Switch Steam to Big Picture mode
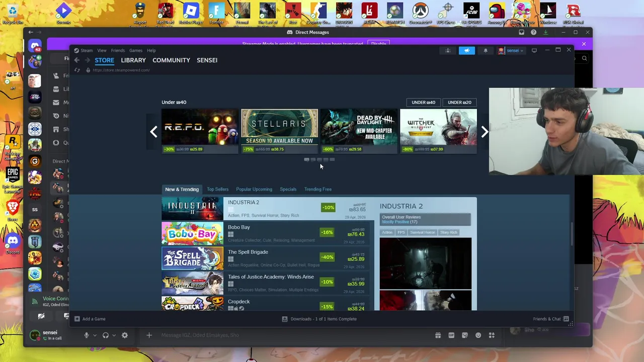The height and width of the screenshot is (362, 644). [x=534, y=50]
